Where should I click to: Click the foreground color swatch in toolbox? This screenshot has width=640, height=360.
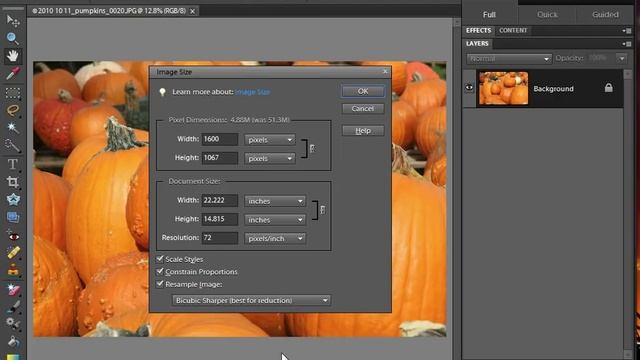[12, 358]
